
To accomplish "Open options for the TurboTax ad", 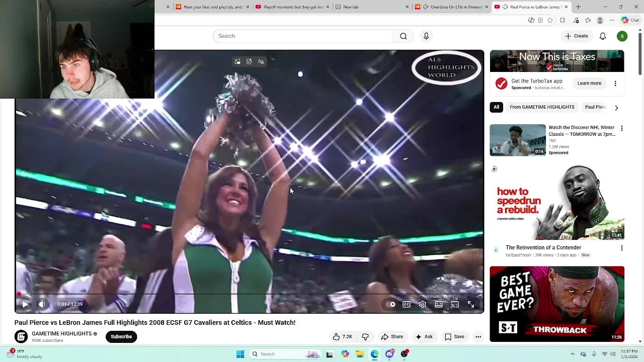I will 615,83.
